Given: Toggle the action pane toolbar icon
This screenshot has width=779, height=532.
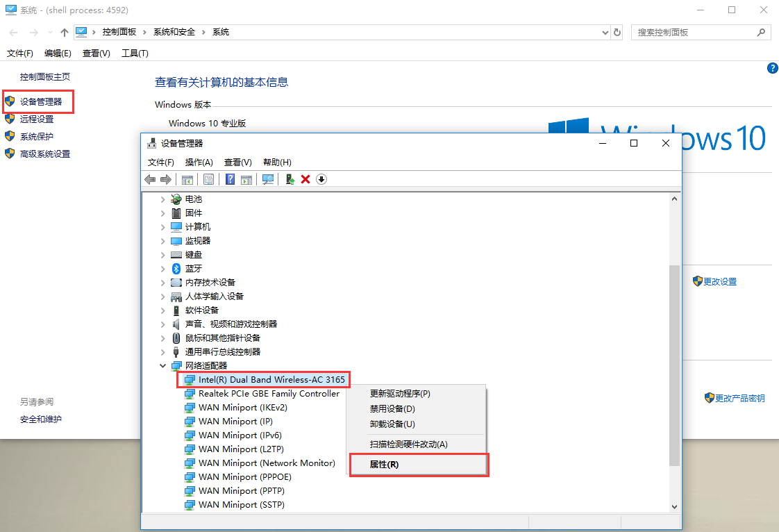Looking at the screenshot, I should pyautogui.click(x=246, y=179).
